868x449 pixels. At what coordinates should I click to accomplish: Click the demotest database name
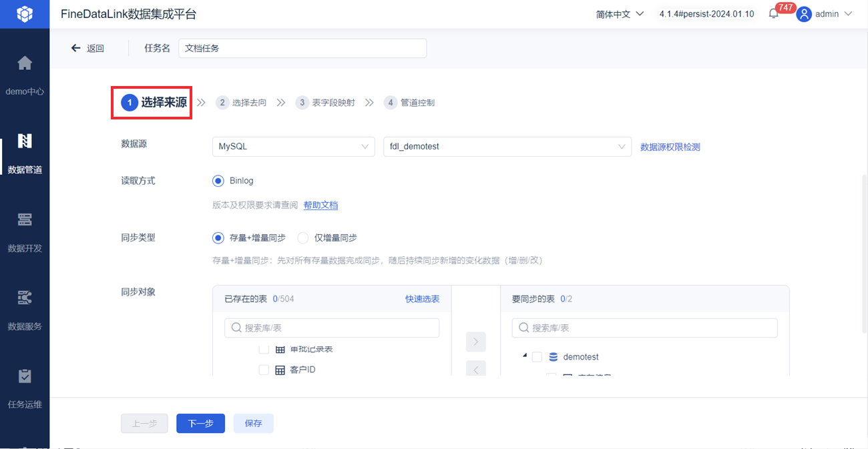pos(581,357)
